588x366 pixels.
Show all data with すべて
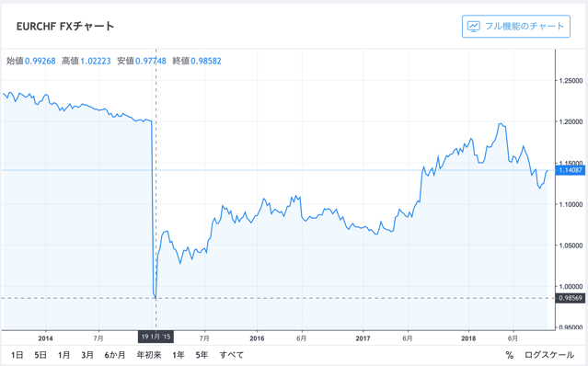click(x=231, y=355)
